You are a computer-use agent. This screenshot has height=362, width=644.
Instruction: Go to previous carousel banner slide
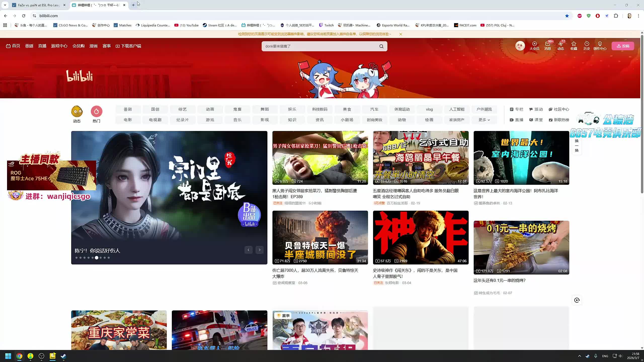(x=248, y=250)
